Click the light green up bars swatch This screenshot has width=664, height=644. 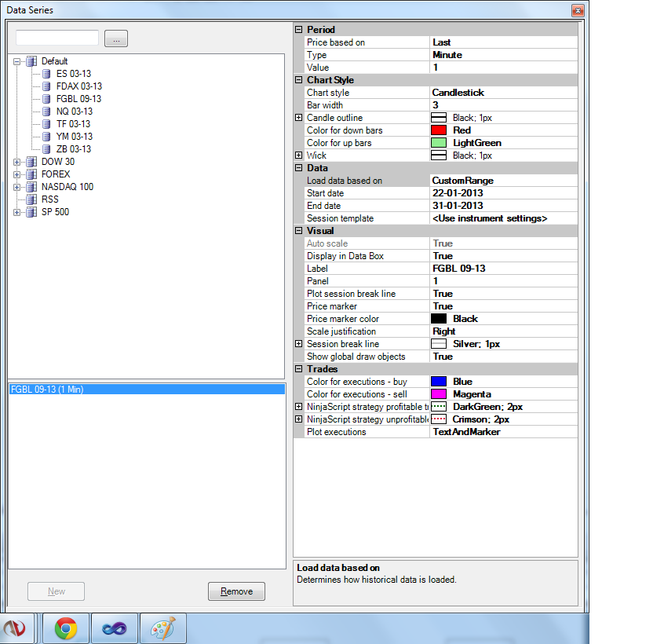(439, 143)
